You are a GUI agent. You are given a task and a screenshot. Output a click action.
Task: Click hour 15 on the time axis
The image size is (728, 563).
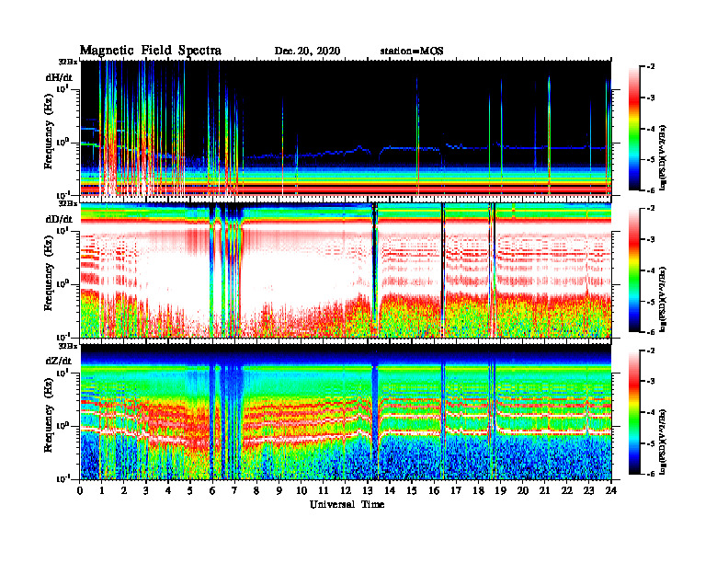tap(412, 491)
